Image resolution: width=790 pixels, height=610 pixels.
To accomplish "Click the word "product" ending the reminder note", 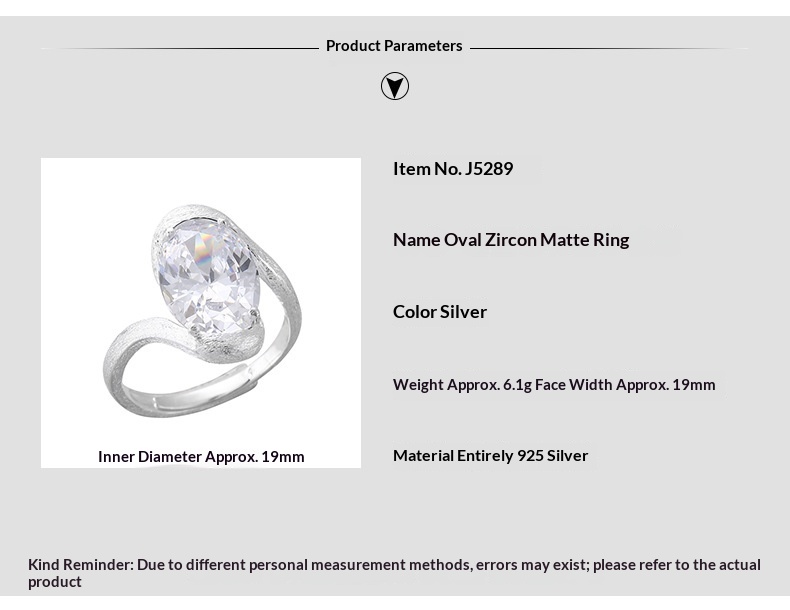I will pos(55,582).
